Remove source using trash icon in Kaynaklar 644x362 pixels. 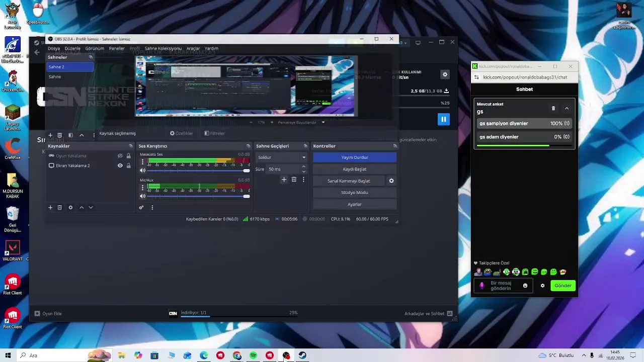59,207
